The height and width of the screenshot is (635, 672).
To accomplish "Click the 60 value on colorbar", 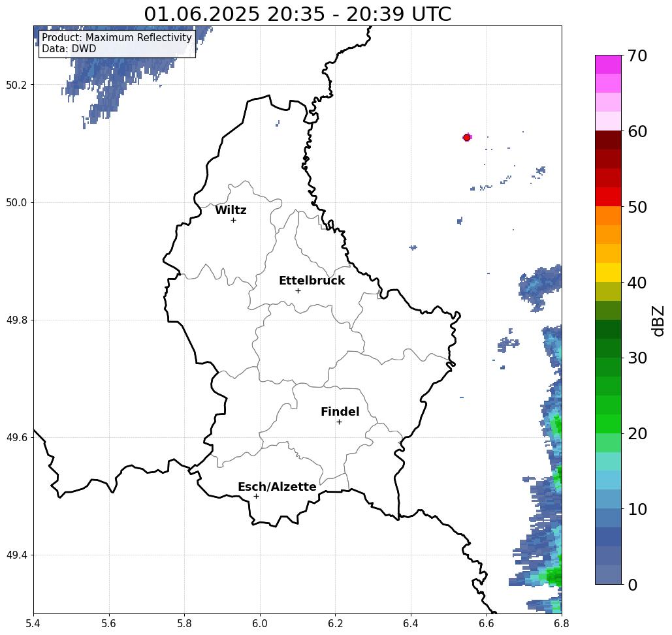I will (x=637, y=131).
